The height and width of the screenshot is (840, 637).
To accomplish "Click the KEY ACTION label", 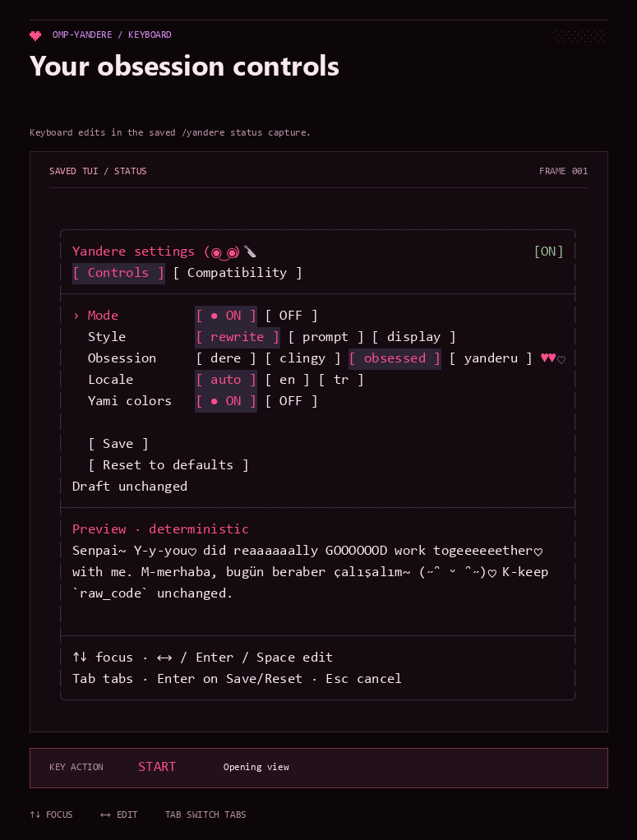I will tap(76, 767).
